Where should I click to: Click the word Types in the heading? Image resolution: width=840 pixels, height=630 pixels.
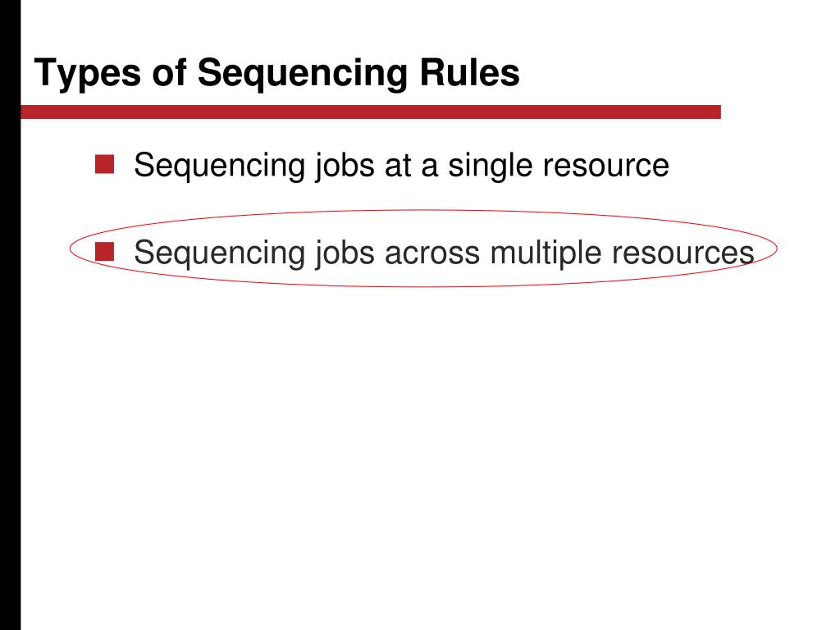[x=88, y=74]
